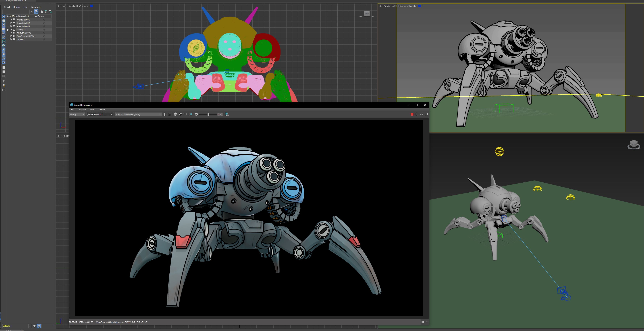
Task: Click the Wireframe viewport shading label
Action: click(84, 6)
